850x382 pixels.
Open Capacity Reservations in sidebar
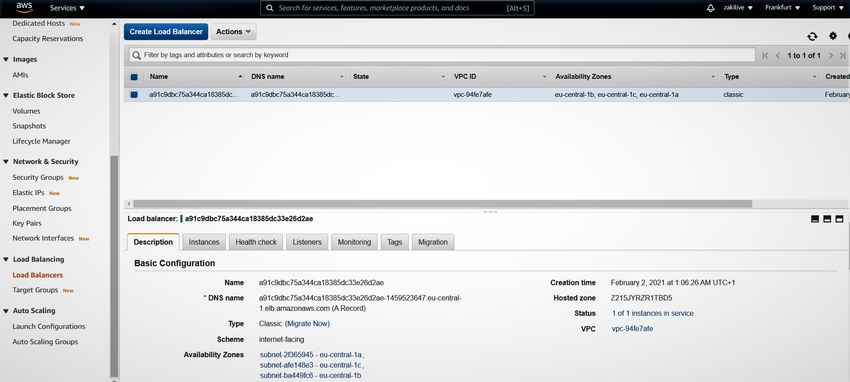pyautogui.click(x=48, y=39)
